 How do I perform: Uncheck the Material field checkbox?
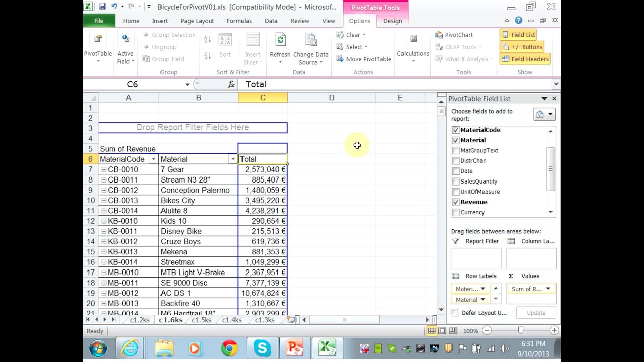click(456, 140)
